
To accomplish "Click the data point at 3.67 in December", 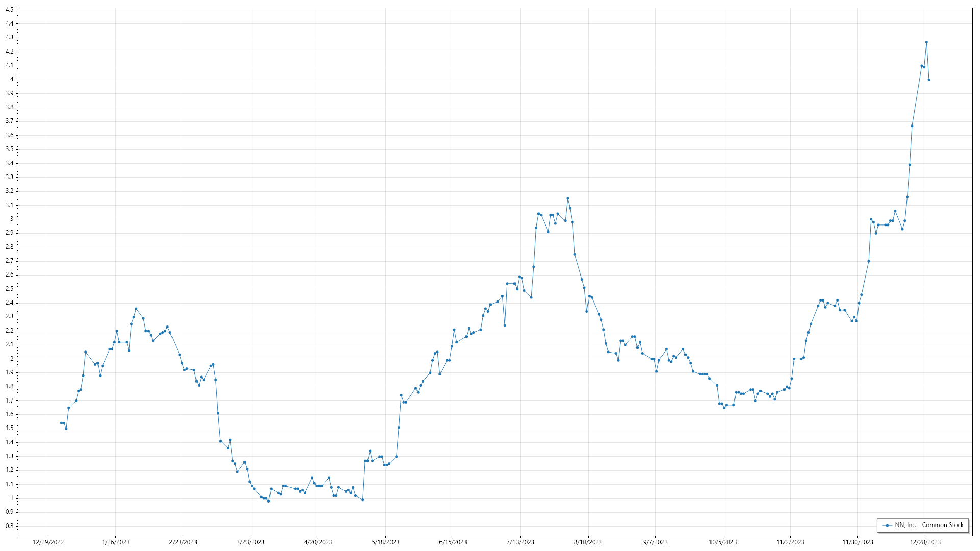I will coord(912,126).
